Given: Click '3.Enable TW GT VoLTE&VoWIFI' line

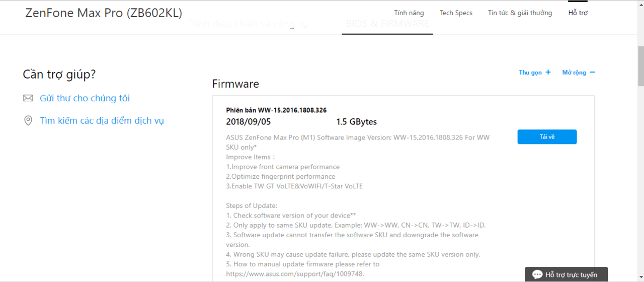Looking at the screenshot, I should pyautogui.click(x=294, y=186).
